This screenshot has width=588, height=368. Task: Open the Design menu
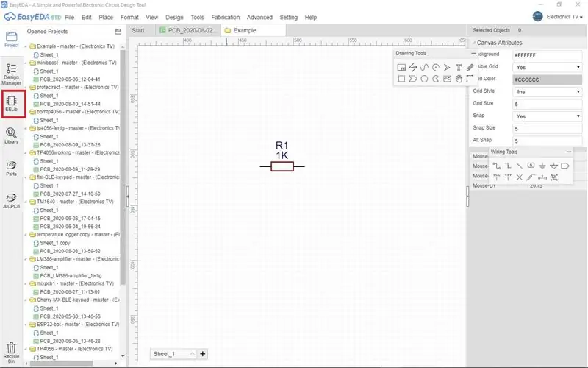174,17
